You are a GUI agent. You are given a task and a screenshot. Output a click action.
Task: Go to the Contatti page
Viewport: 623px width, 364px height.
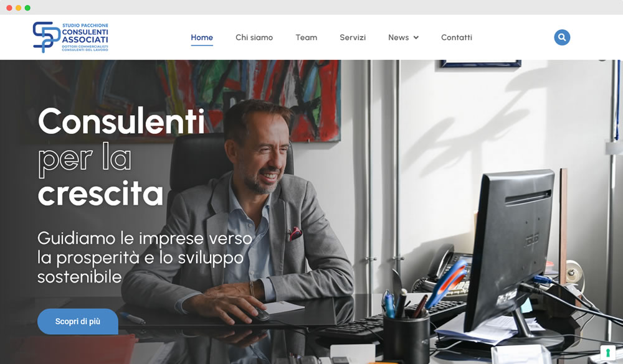[x=457, y=37]
